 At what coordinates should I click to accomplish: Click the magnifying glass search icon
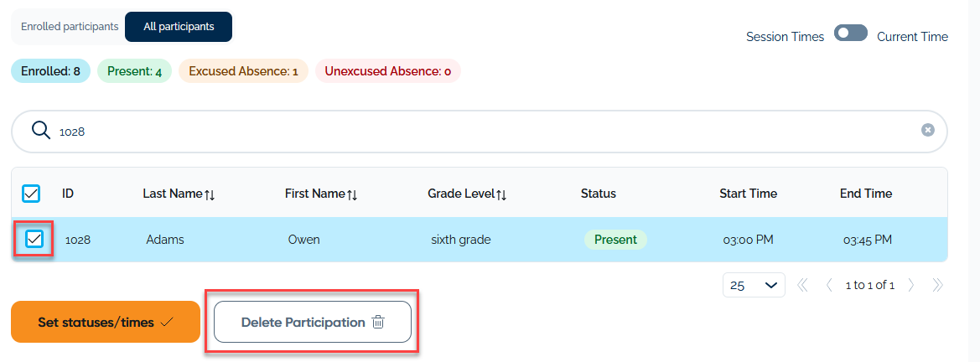click(40, 130)
